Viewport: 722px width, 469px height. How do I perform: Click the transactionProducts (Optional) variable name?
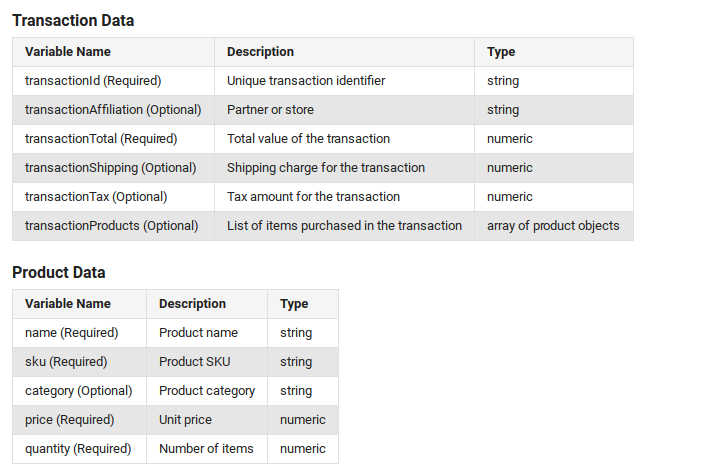pyautogui.click(x=113, y=226)
